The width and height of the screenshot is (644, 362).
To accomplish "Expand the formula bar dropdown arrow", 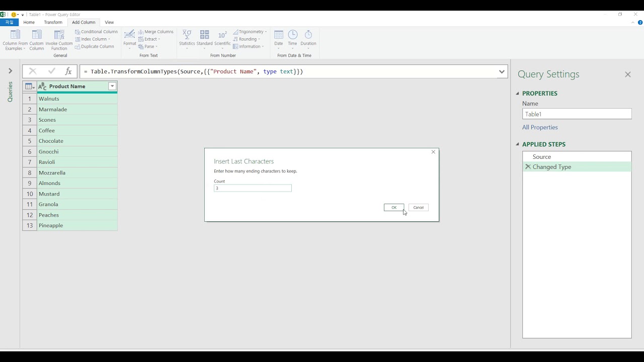I will pyautogui.click(x=502, y=71).
